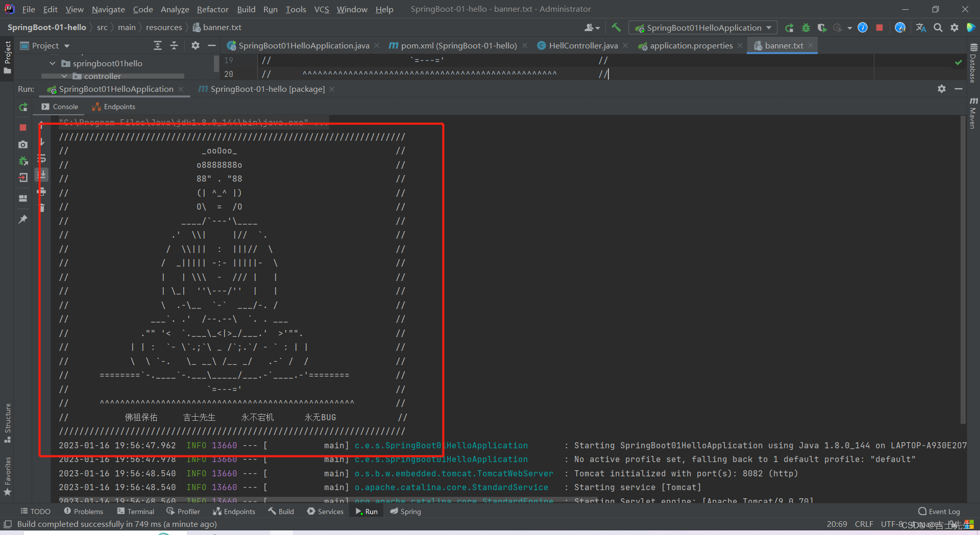Screen dimensions: 980x535
Task: Open the File menu
Action: (x=29, y=9)
